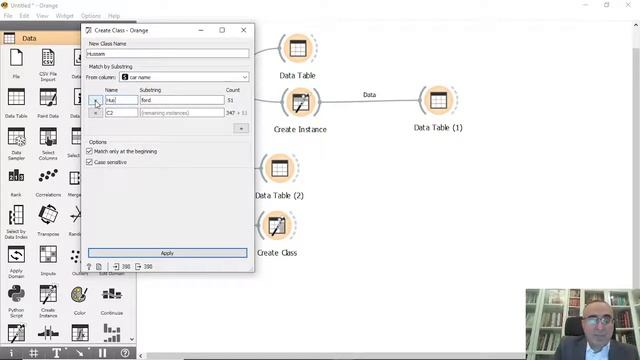
Task: Remove the first rule row (ford)
Action: click(x=96, y=100)
